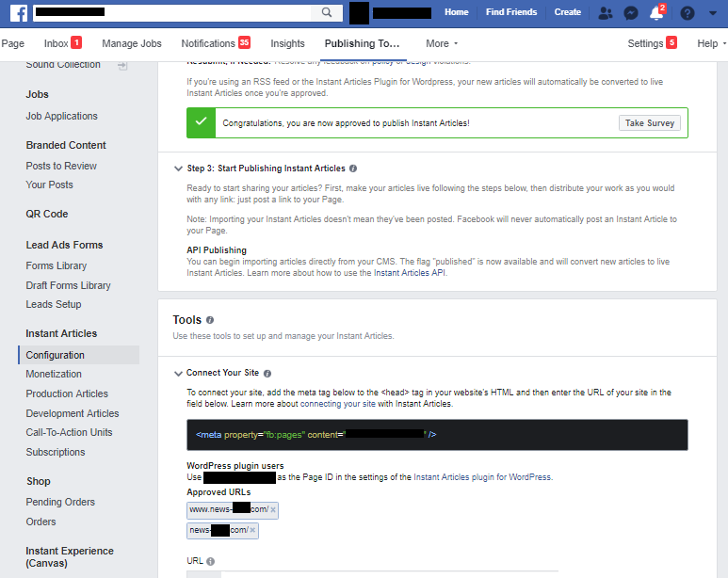Screen dimensions: 728x578
Task: Open Pending Orders in sidebar
Action: (x=60, y=503)
